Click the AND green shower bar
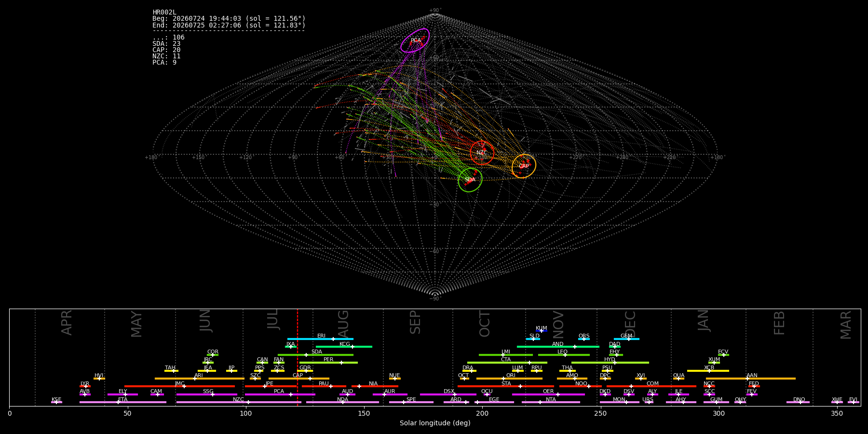Screen dimensions: 868x434 click(x=558, y=347)
